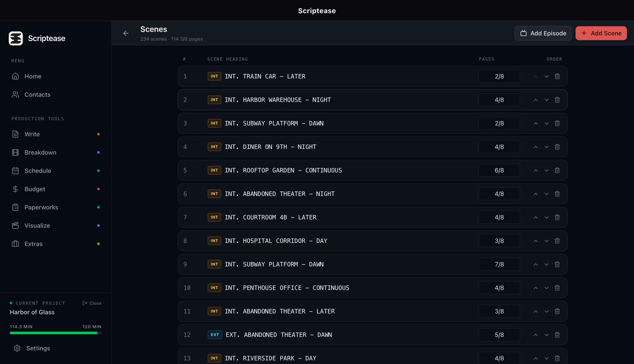Open the Breakdown tool
This screenshot has width=634, height=364.
pyautogui.click(x=56, y=153)
